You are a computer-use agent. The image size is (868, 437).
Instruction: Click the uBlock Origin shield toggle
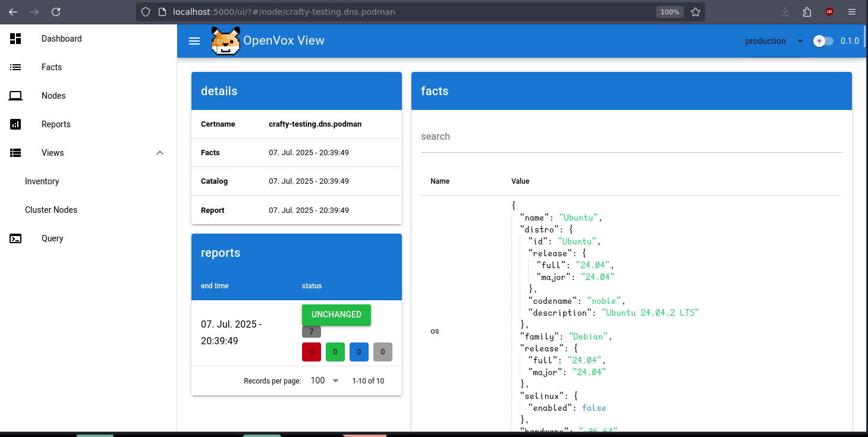tap(829, 11)
